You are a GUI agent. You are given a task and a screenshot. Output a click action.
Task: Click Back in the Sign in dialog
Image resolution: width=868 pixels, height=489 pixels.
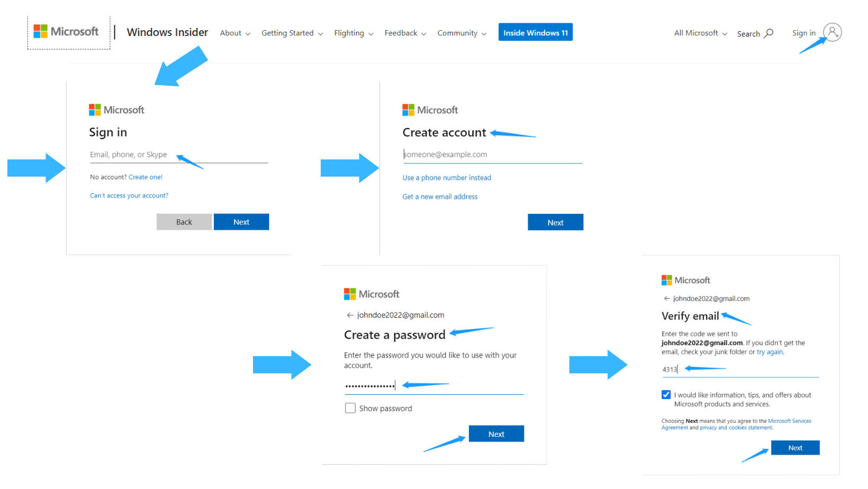pos(184,222)
